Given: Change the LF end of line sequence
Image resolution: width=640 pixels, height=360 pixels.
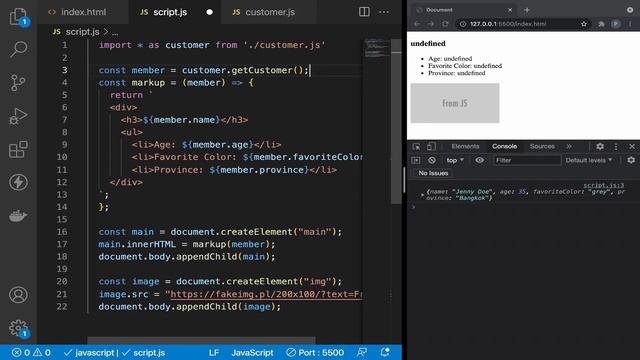Looking at the screenshot, I should pyautogui.click(x=214, y=352).
